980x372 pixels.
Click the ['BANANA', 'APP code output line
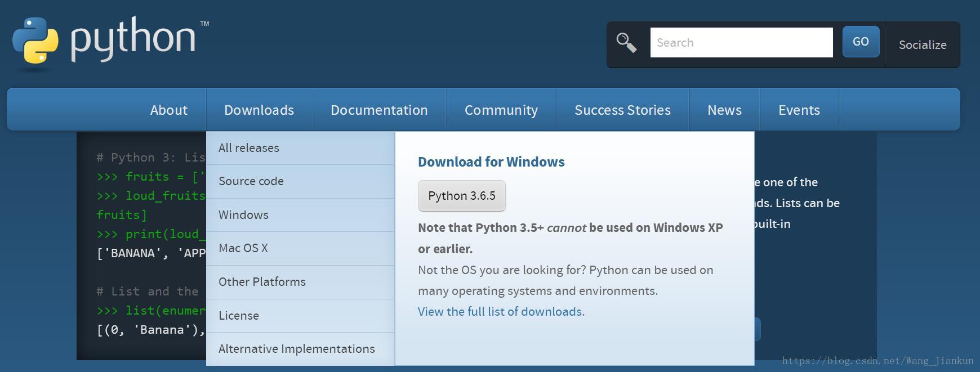click(x=151, y=253)
